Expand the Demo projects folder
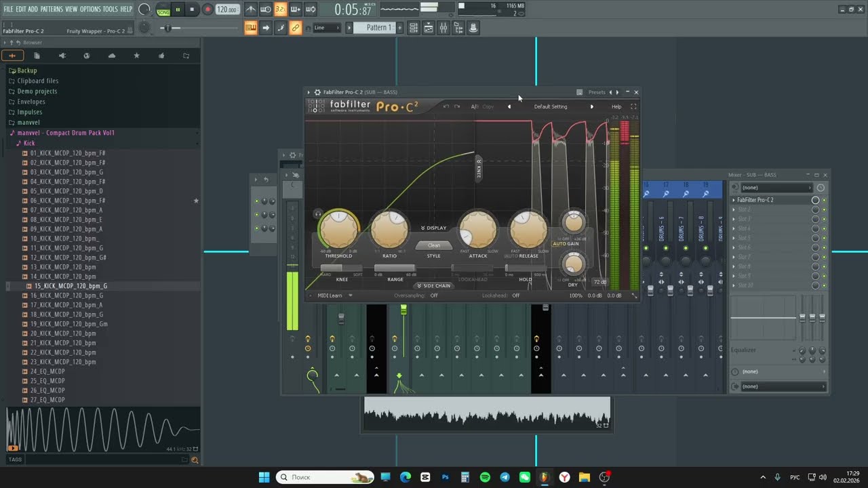Screen dimensions: 868x488 (x=37, y=91)
